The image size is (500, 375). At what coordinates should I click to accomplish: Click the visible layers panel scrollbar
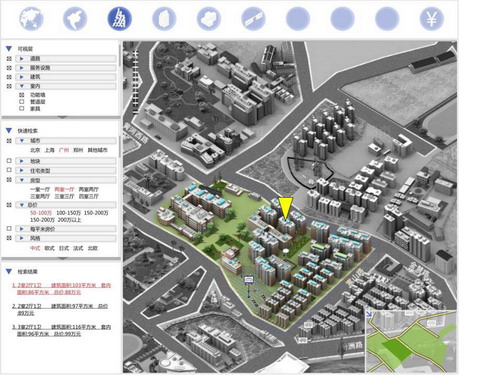tap(120, 55)
